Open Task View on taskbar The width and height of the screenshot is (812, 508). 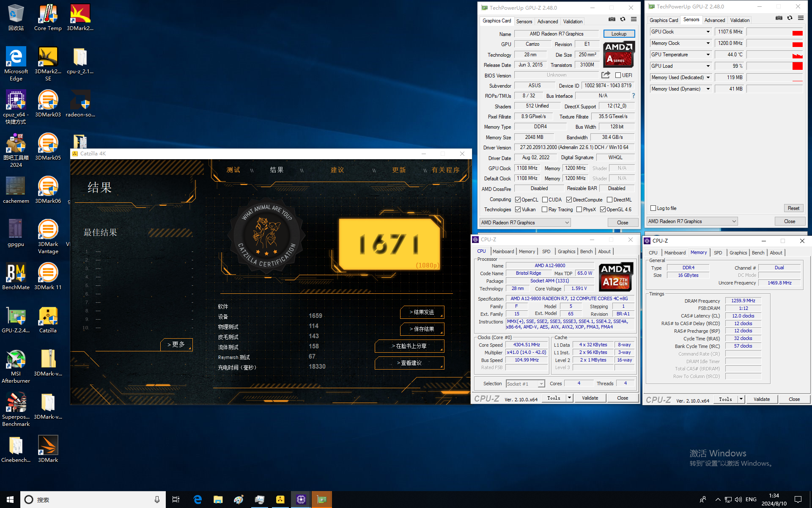pos(176,500)
